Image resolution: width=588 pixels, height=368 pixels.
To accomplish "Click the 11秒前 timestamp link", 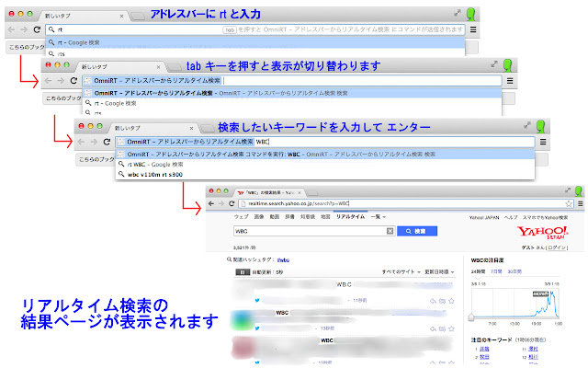I will (x=360, y=301).
